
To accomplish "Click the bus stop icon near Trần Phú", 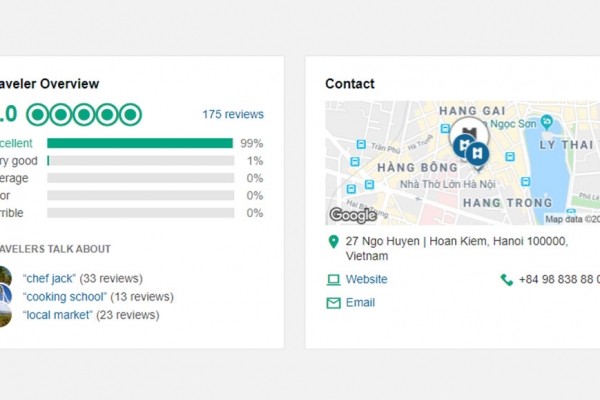I will [360, 145].
